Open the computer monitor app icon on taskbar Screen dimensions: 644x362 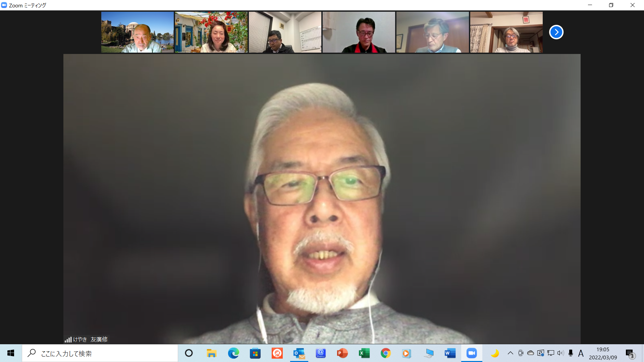(429, 353)
